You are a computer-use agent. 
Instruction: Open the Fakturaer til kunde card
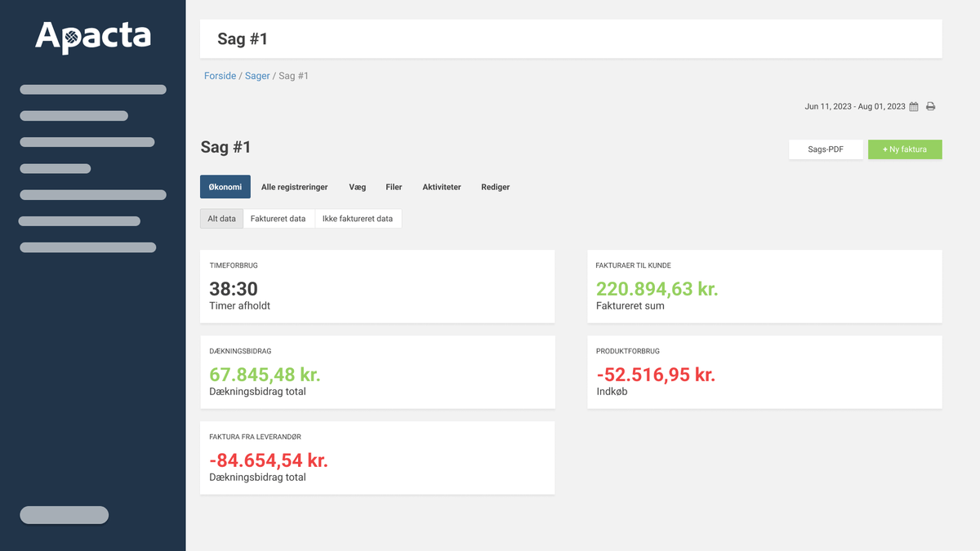[764, 287]
